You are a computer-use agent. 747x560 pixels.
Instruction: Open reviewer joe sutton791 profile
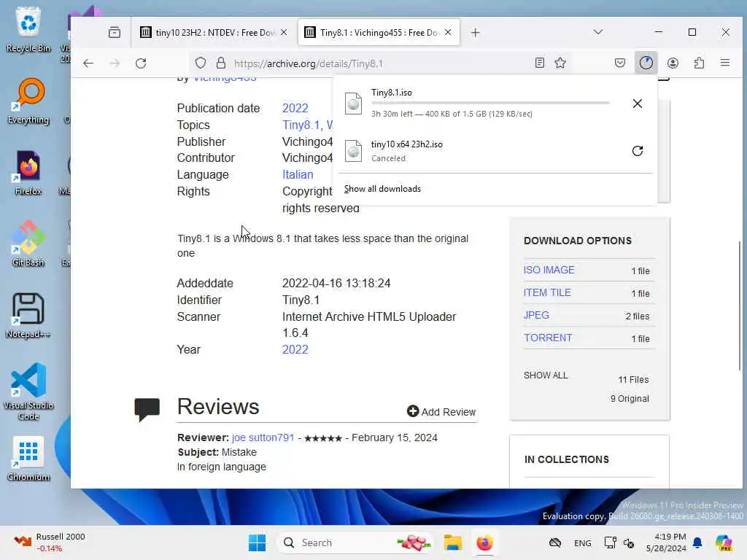pyautogui.click(x=263, y=437)
